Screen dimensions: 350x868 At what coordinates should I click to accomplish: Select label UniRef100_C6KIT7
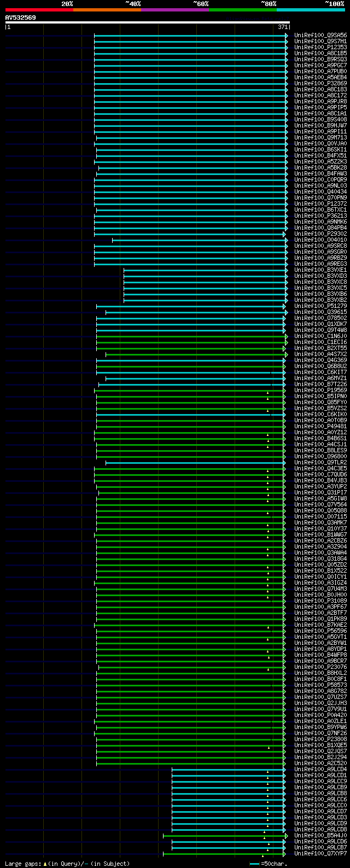(320, 372)
